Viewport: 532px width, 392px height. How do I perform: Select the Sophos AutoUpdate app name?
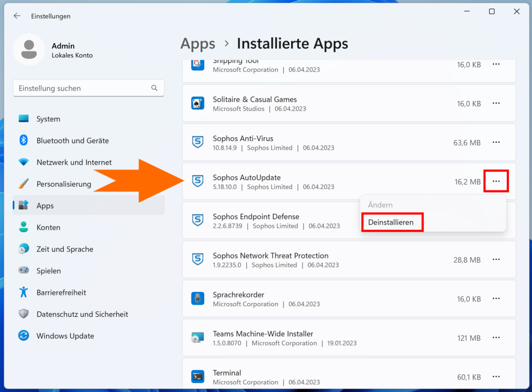(x=247, y=177)
